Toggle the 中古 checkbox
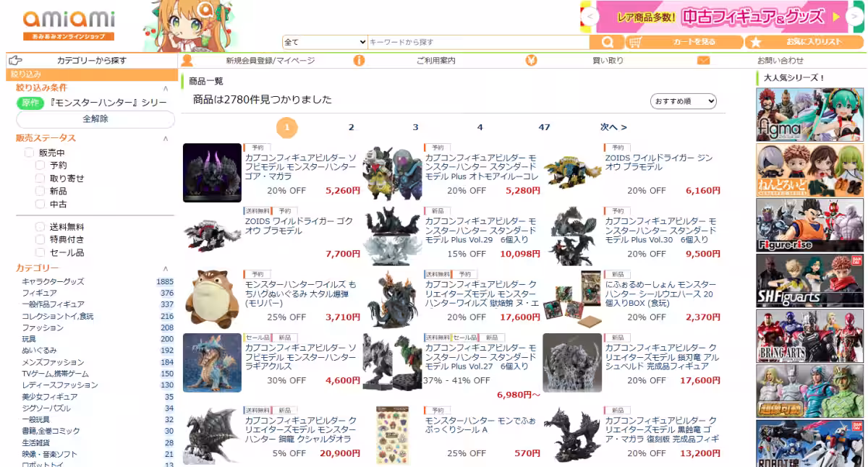Viewport: 868px width, 467px height. pos(40,205)
